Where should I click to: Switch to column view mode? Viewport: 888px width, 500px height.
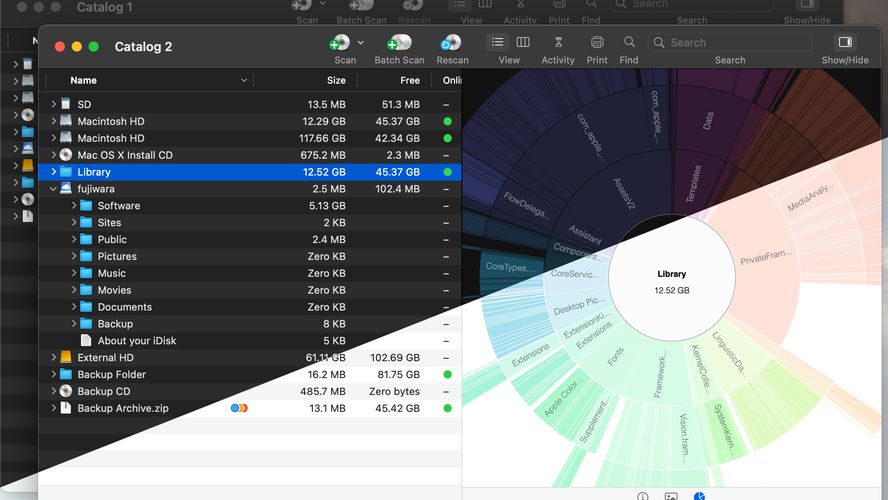tap(523, 42)
